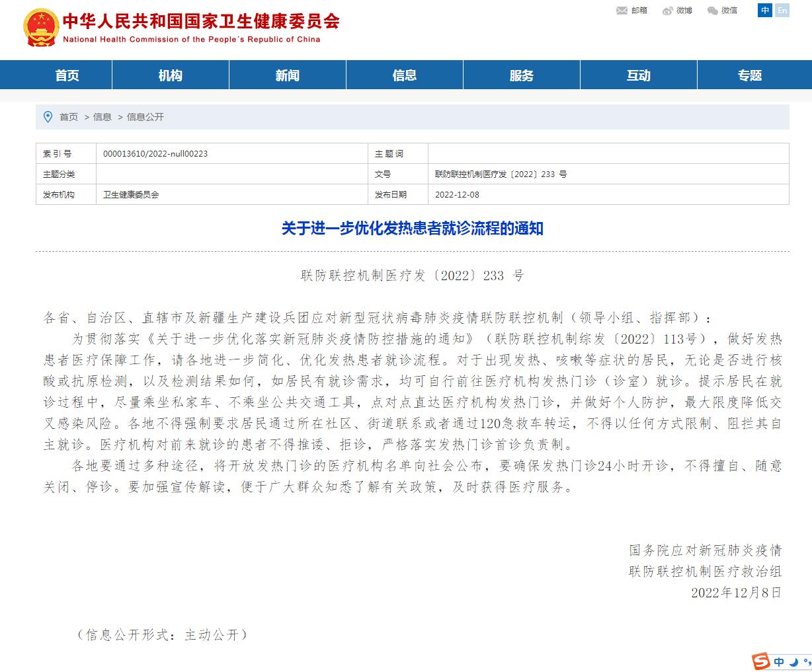Click the signature line 国务院应对新冠肺炎疫情
Viewport: 812px width, 672px height.
(705, 550)
